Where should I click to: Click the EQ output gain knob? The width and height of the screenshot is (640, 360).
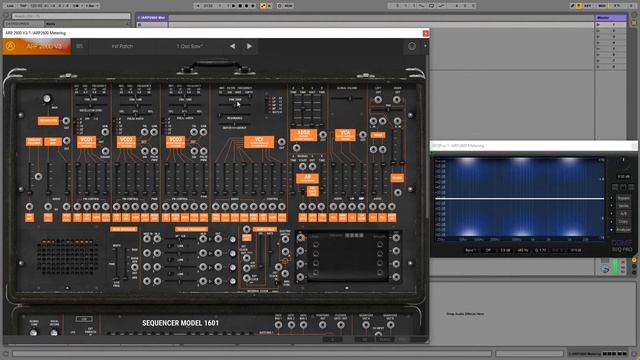pyautogui.click(x=623, y=163)
